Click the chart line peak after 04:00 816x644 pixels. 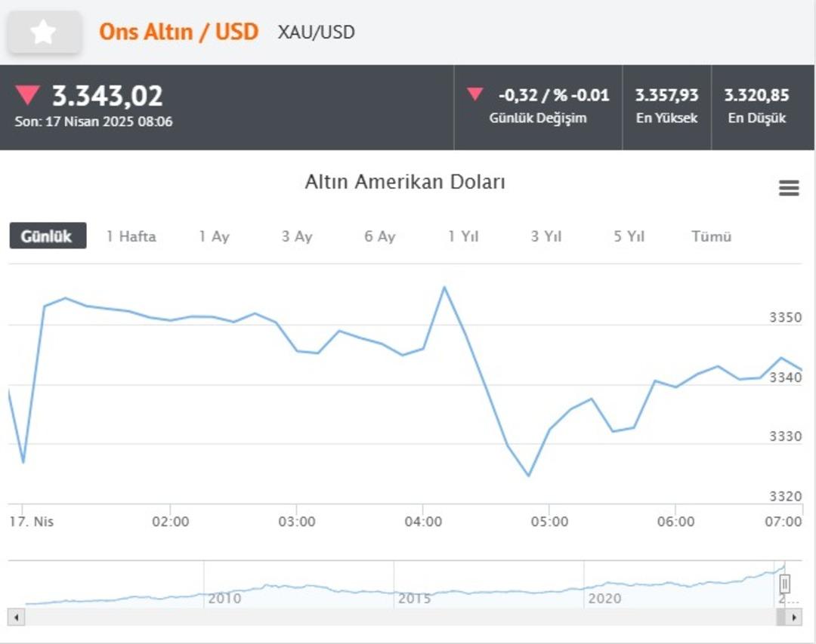(444, 287)
